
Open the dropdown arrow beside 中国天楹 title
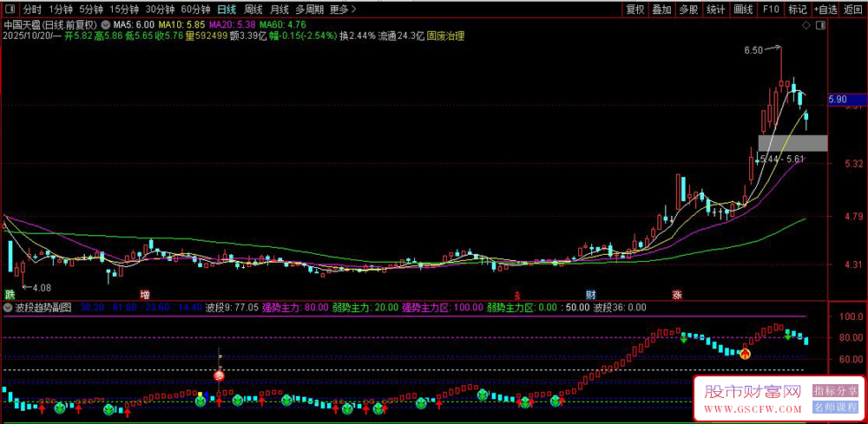[105, 25]
